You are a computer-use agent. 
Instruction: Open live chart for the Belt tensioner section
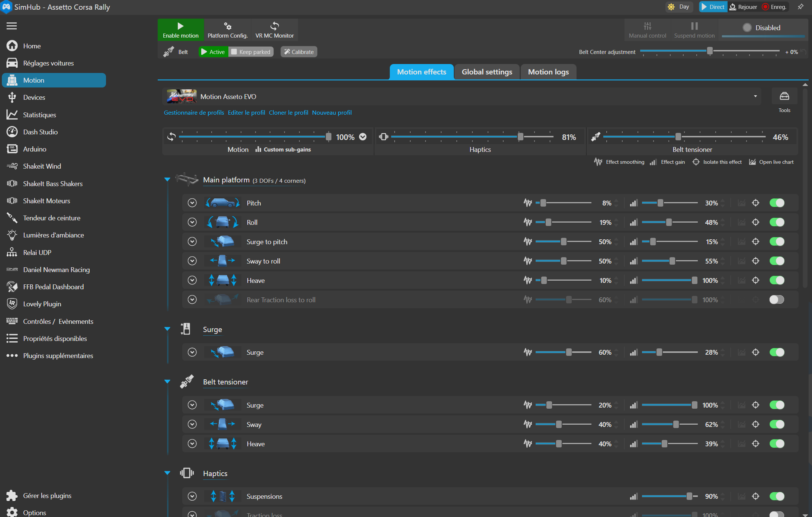(x=771, y=162)
